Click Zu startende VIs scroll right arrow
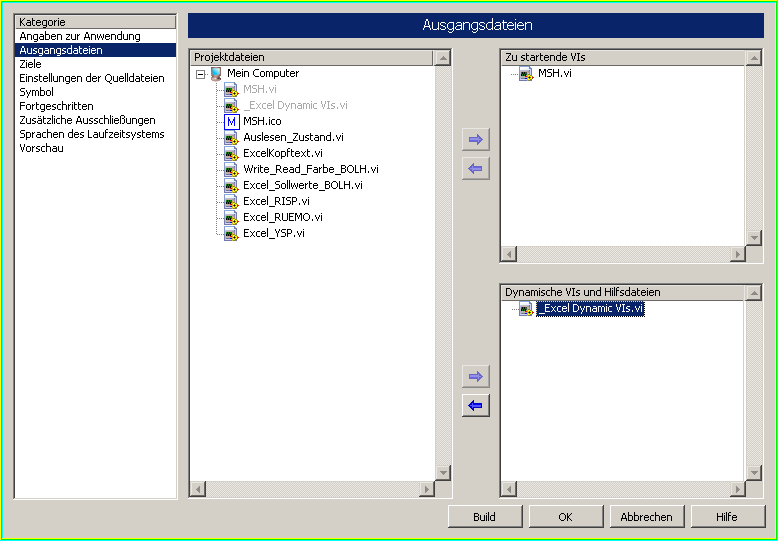Image resolution: width=778 pixels, height=541 pixels. (738, 255)
